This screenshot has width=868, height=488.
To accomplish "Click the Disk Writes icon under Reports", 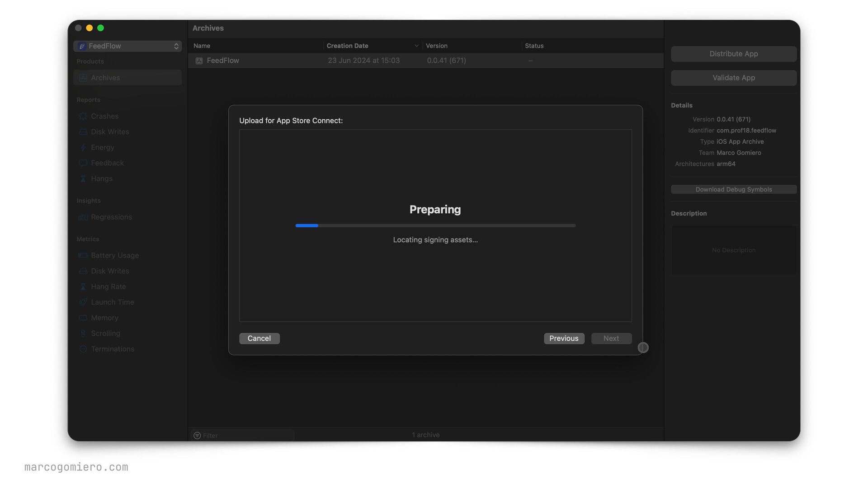I will 83,132.
